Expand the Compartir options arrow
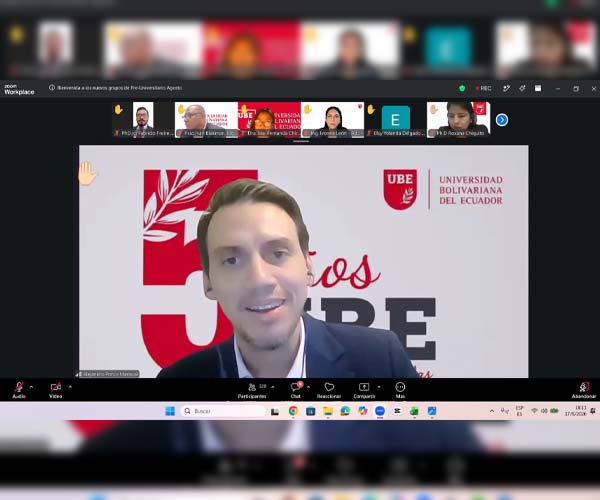600x500 pixels. click(x=379, y=387)
